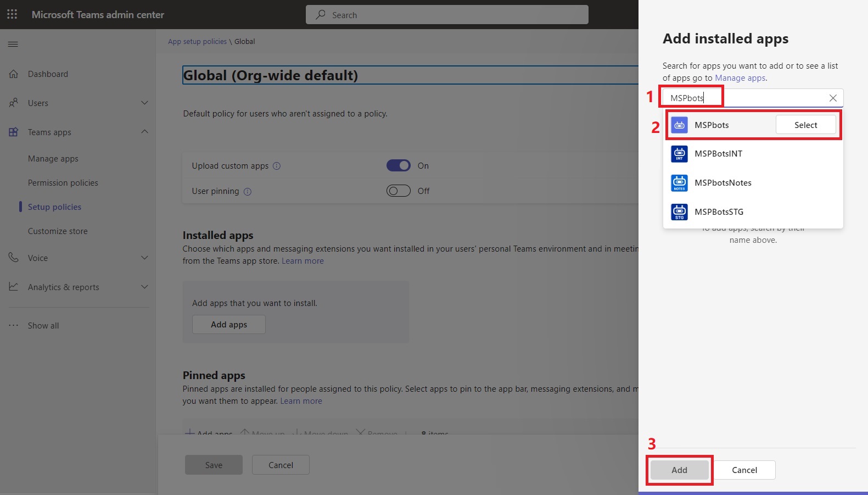Collapse the hamburger navigation menu
868x495 pixels.
(13, 44)
